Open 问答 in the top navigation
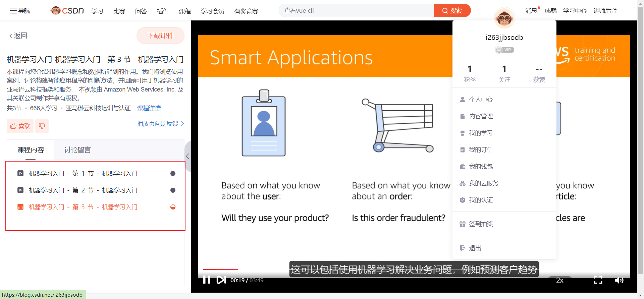Screen dimensions: 644x299 pyautogui.click(x=141, y=11)
